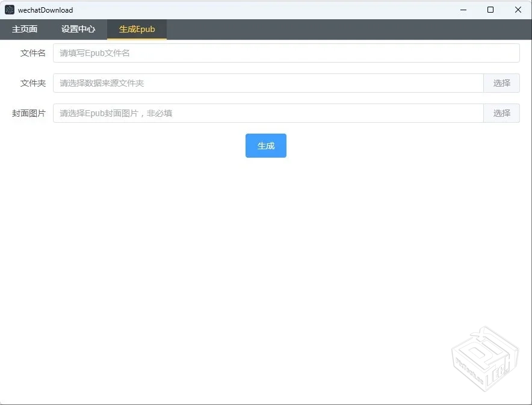532x405 pixels.
Task: Click the 文件夹 data source folder field
Action: click(x=241, y=83)
